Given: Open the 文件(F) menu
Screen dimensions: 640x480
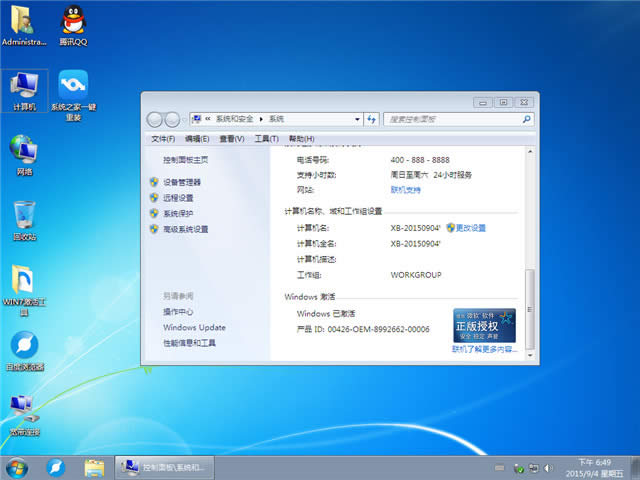Looking at the screenshot, I should pyautogui.click(x=163, y=139).
